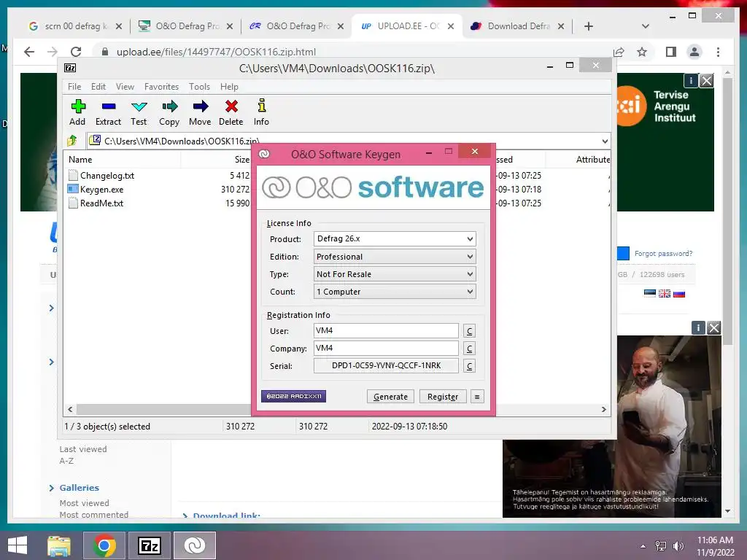The image size is (747, 560).
Task: Click the Generate button
Action: [391, 396]
